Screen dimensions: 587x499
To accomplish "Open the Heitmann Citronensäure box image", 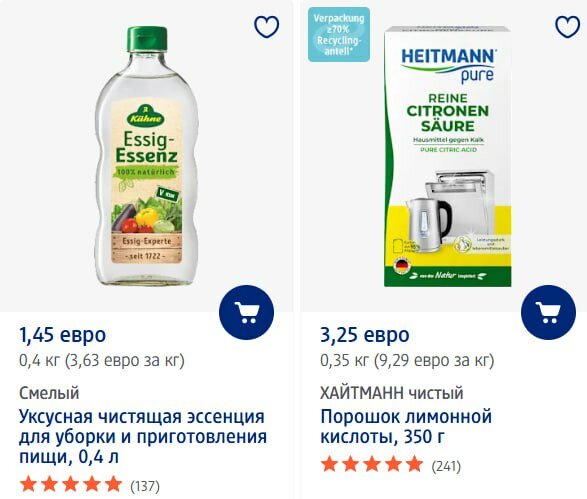I will (448, 156).
